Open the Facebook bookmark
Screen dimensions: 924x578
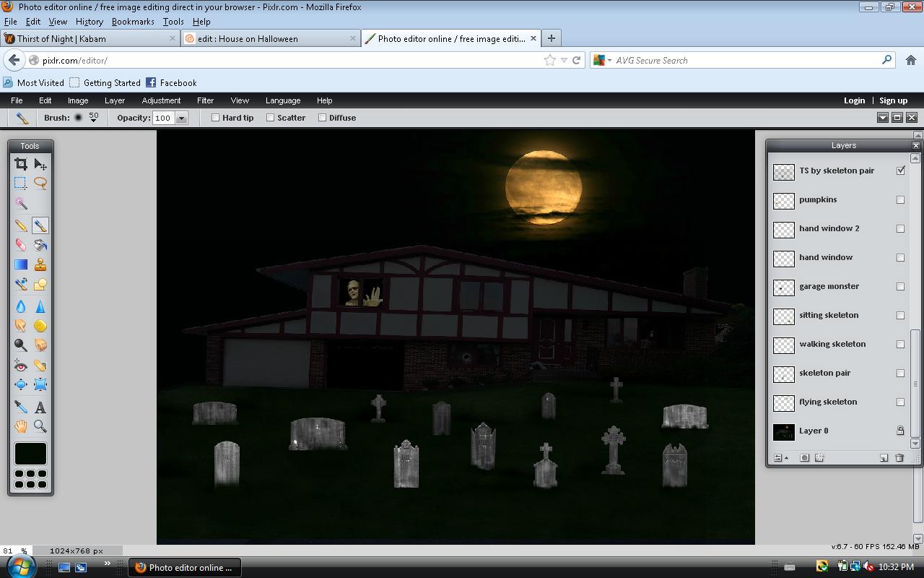[x=171, y=82]
